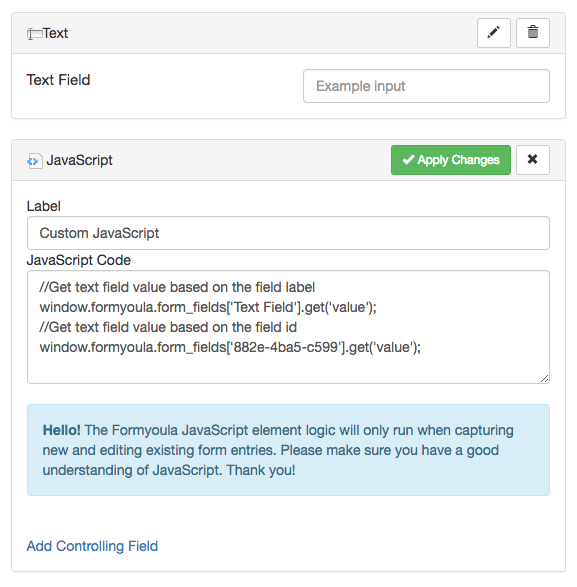577x587 pixels.
Task: Click into the Custom JavaScript label field
Action: click(x=288, y=233)
